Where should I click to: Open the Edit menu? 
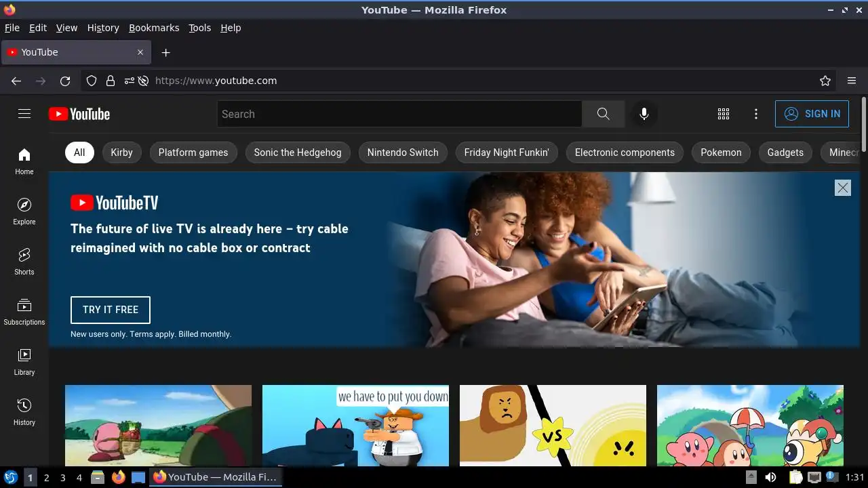[38, 28]
